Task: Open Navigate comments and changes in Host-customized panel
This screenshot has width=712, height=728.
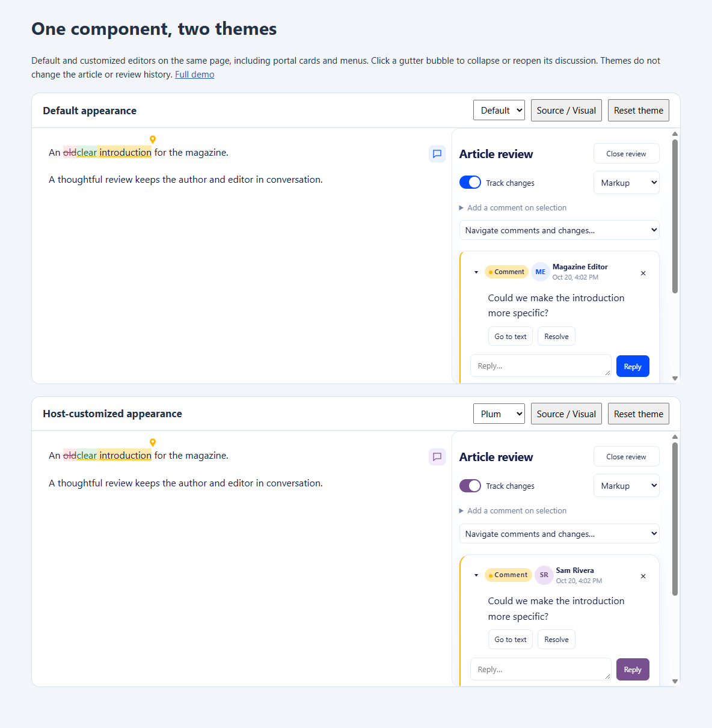Action: (559, 533)
